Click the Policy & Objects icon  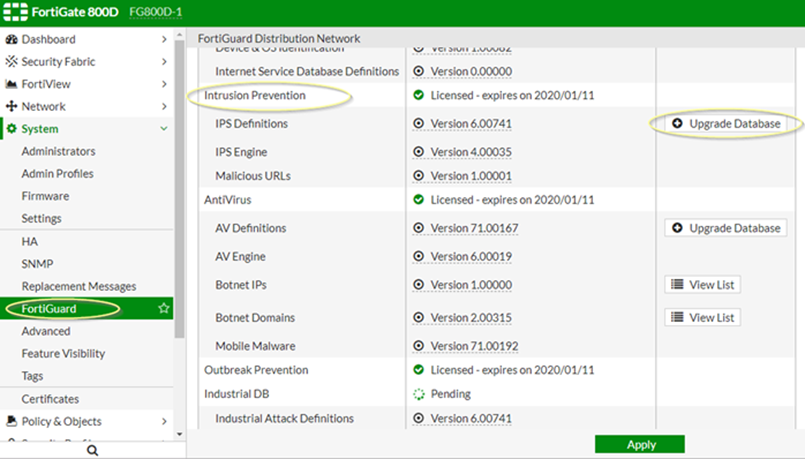tap(11, 422)
